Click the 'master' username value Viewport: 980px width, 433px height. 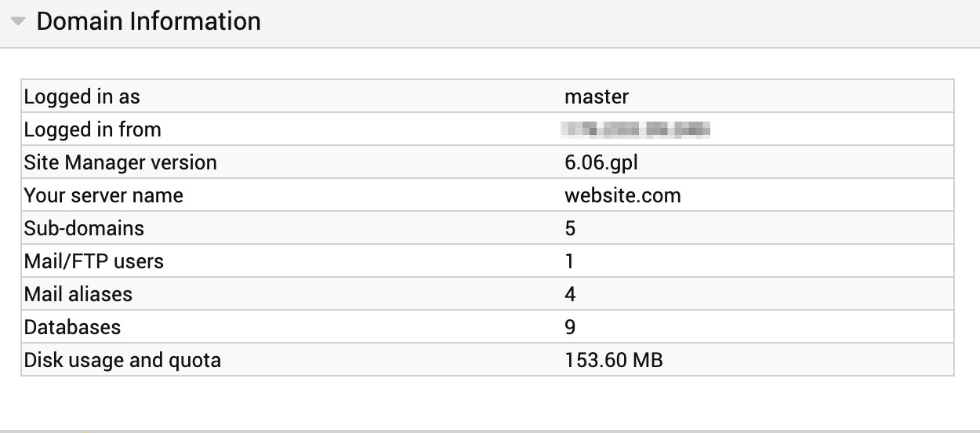(597, 96)
